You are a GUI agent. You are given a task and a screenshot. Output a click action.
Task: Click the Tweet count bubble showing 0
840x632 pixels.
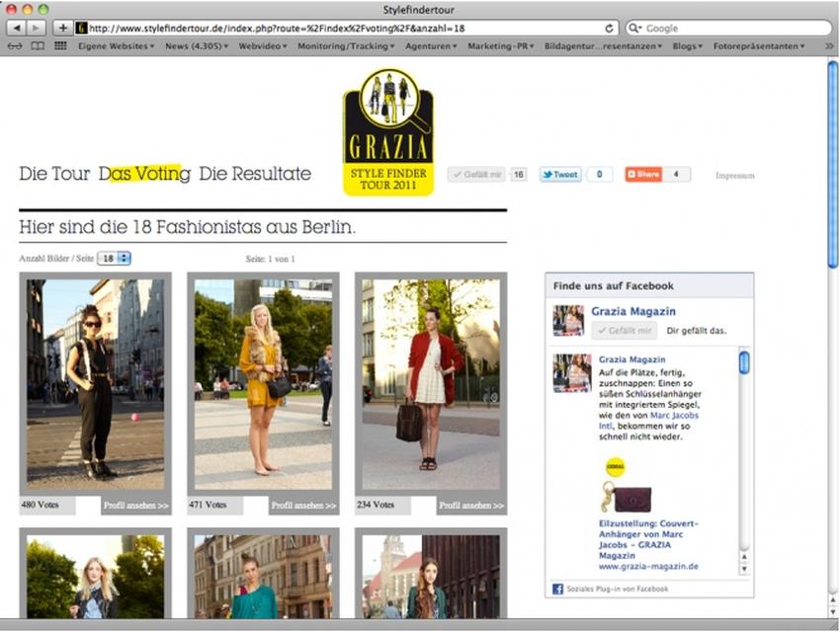[x=600, y=175]
